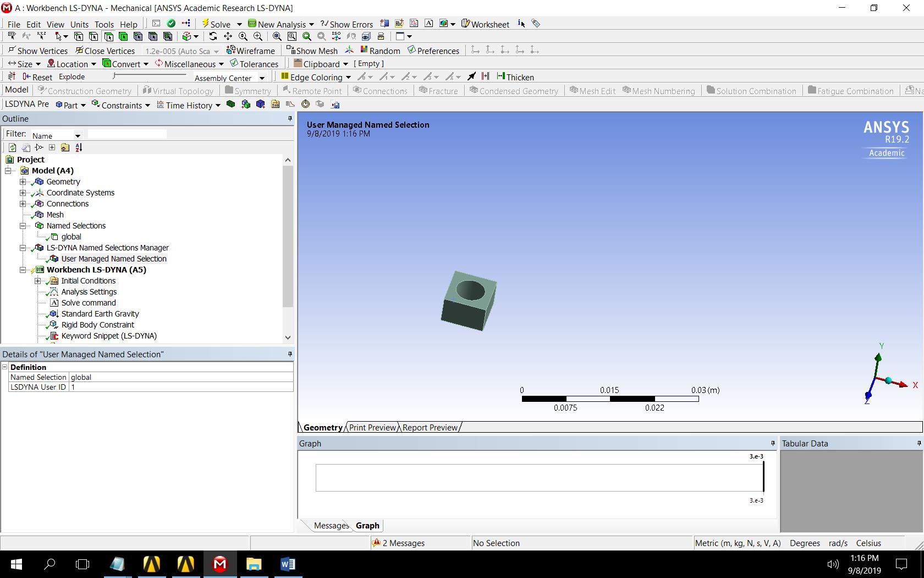Click the green checkmark status icon
This screenshot has width=924, height=578.
(171, 24)
